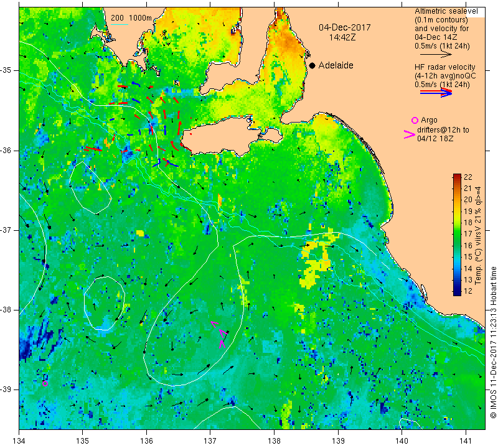Click the magenta drifter markers near 137°E
Image resolution: width=498 pixels, height=448 pixels.
pos(220,335)
